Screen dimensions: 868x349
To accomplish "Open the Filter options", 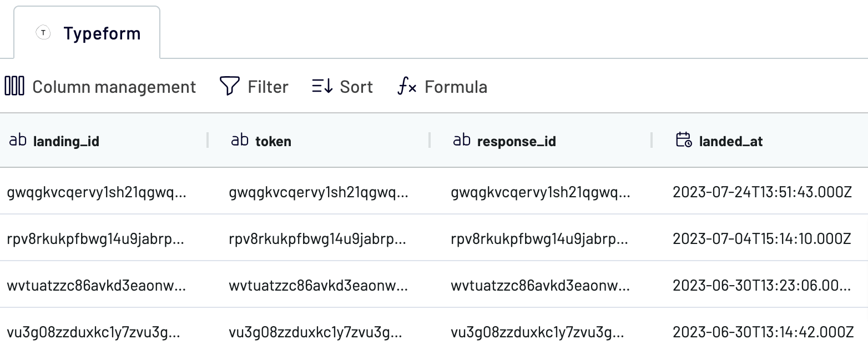I will point(254,87).
